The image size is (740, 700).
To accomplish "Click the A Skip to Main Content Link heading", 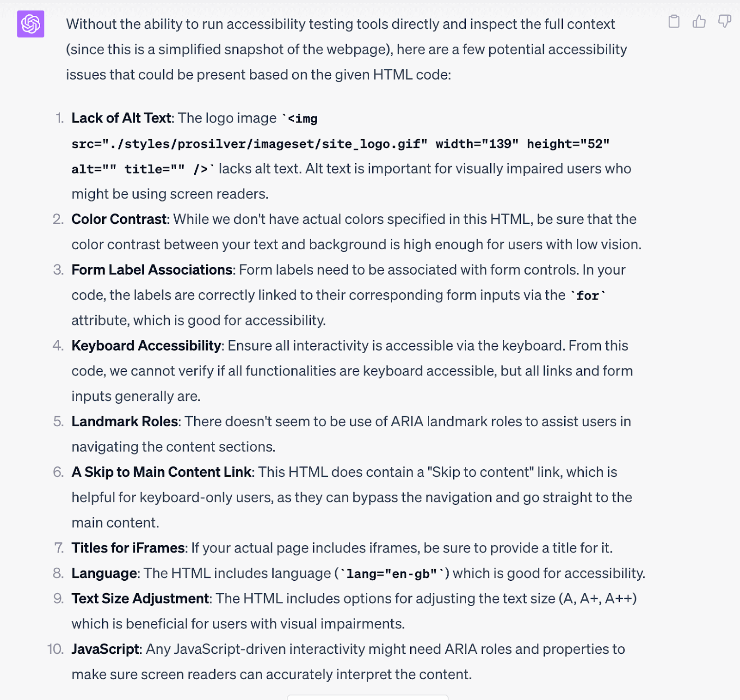I will click(161, 472).
